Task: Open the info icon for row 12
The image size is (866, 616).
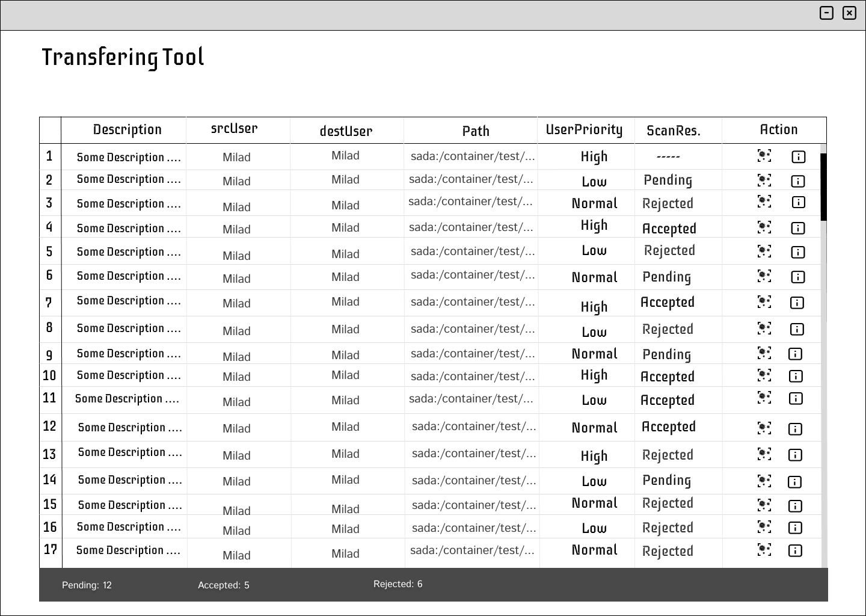Action: (795, 429)
